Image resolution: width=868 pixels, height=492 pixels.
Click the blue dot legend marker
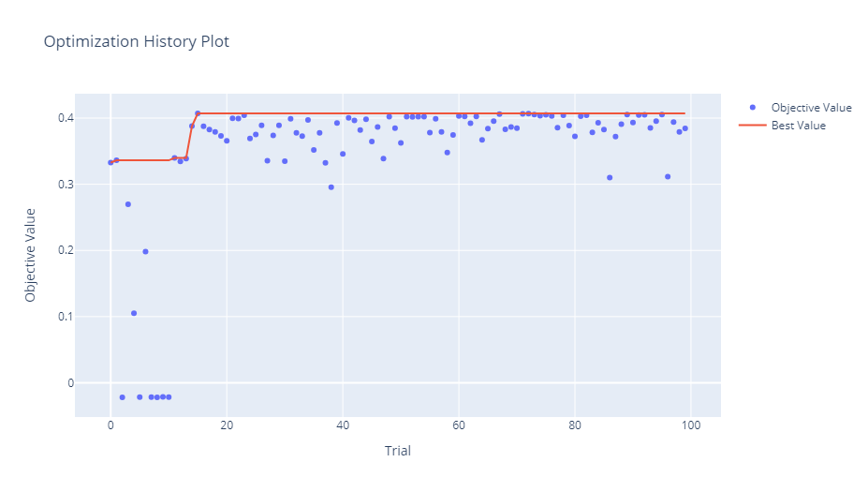[752, 108]
